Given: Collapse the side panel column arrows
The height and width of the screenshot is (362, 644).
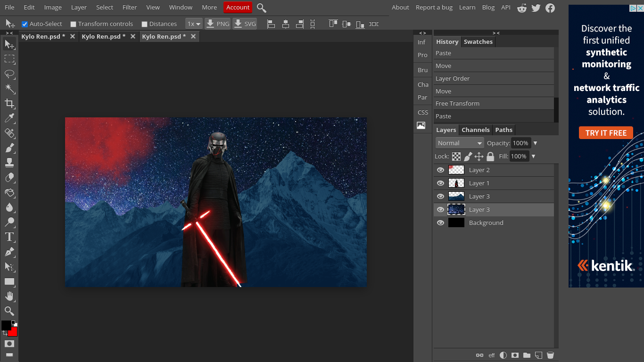Looking at the screenshot, I should click(x=422, y=33).
